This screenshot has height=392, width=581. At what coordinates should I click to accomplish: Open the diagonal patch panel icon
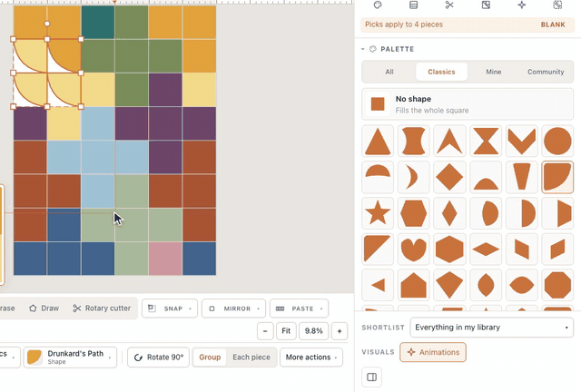486,5
